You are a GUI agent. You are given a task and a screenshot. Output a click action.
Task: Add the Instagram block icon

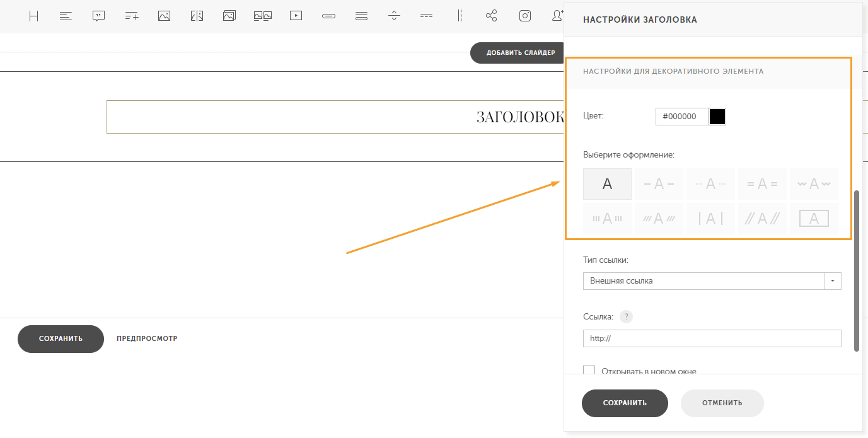point(525,16)
